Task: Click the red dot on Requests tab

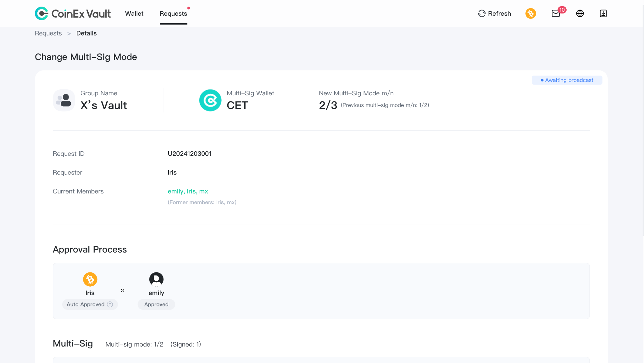Action: point(189,8)
